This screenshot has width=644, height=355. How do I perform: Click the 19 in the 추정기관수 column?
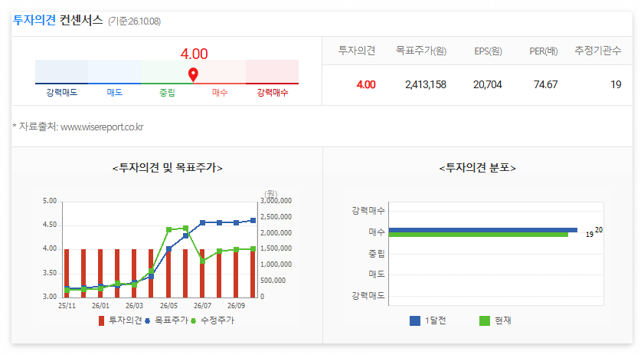[616, 85]
